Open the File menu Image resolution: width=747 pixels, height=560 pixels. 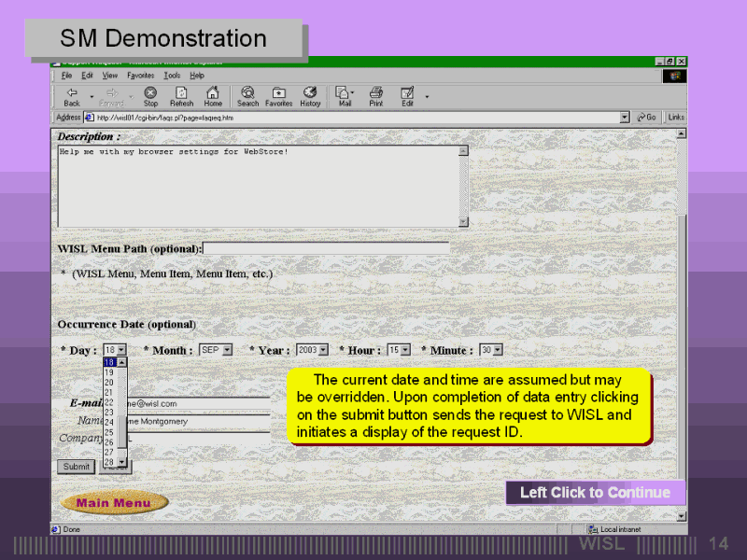(66, 76)
